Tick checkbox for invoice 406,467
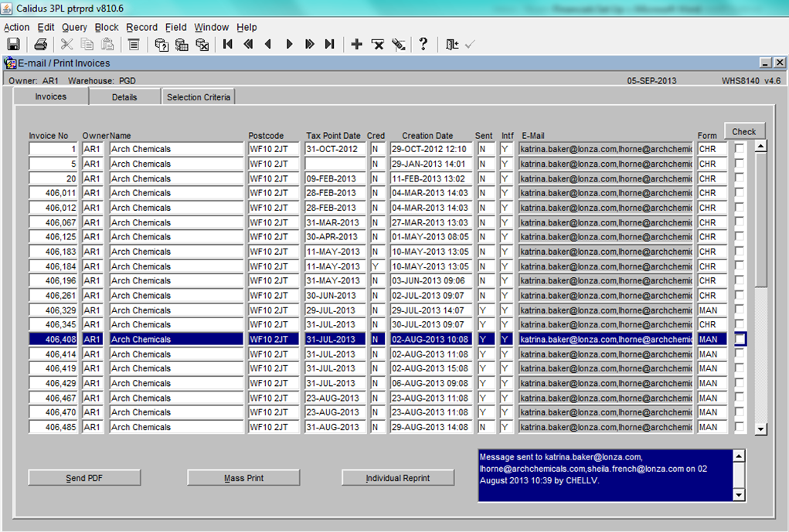 click(x=740, y=397)
